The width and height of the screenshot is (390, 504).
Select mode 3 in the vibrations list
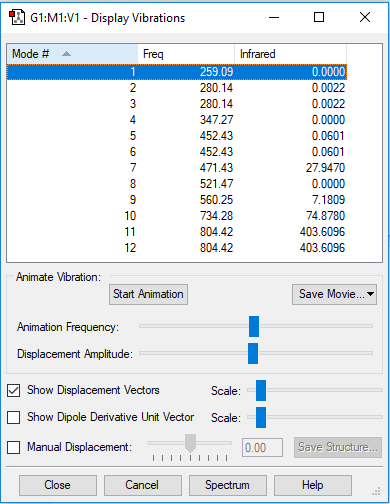177,104
